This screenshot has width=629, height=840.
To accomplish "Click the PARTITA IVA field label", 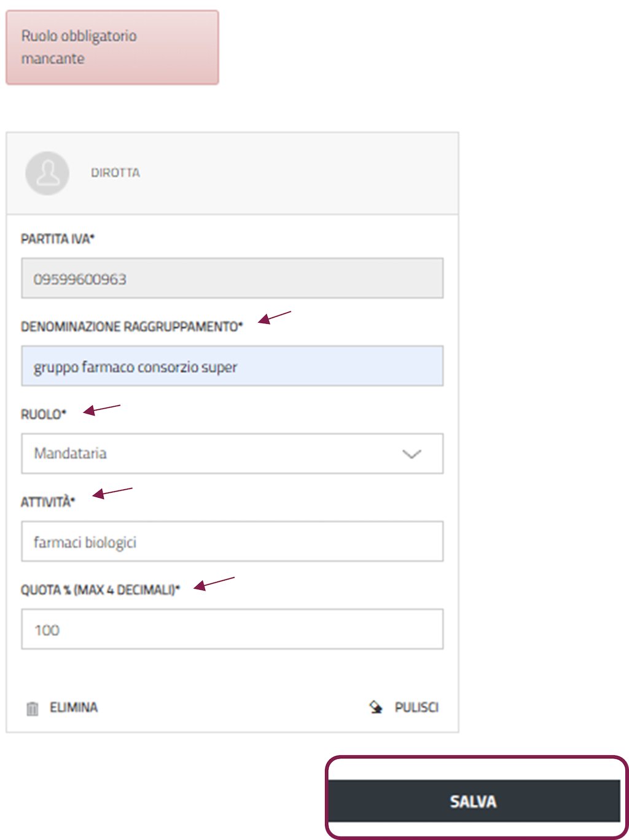I will click(x=58, y=239).
